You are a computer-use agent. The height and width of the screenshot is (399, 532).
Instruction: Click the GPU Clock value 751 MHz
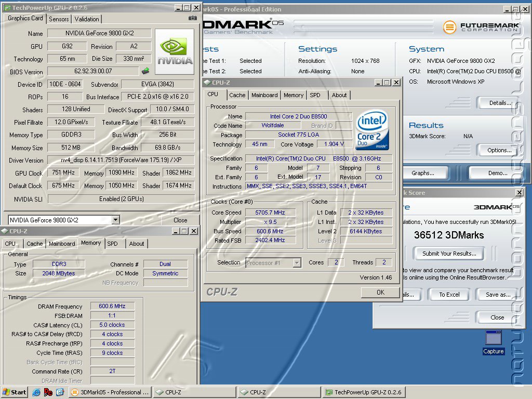coord(63,172)
